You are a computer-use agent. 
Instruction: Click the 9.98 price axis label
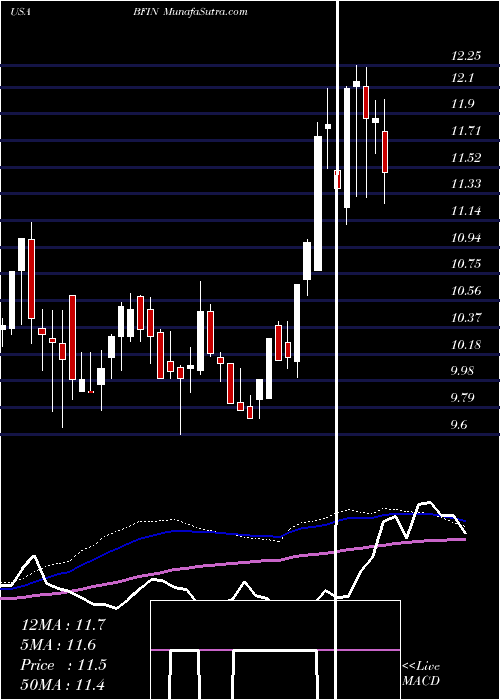click(x=462, y=371)
